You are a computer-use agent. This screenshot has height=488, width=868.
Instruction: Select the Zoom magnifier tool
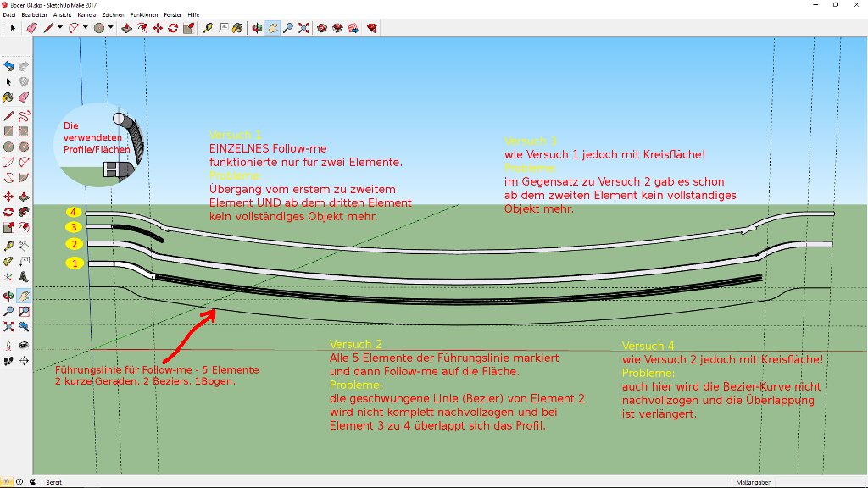[288, 28]
